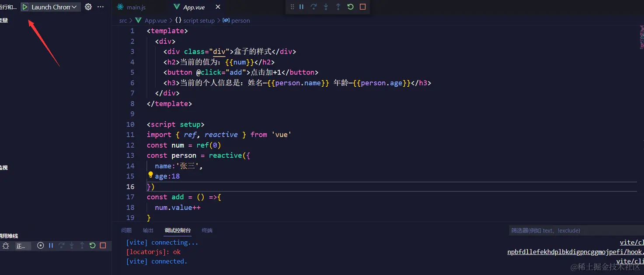
Task: Click the src breadcrumb segment
Action: (123, 21)
